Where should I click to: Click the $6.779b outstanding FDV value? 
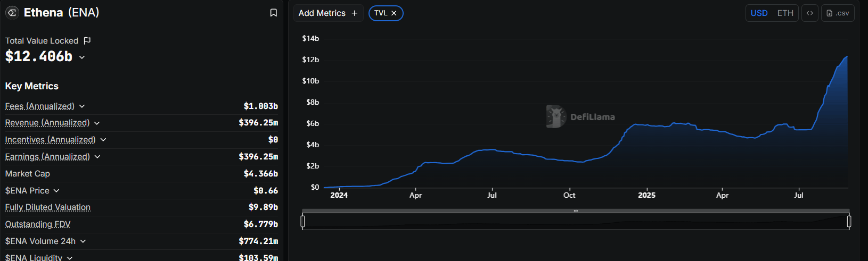pyautogui.click(x=261, y=224)
